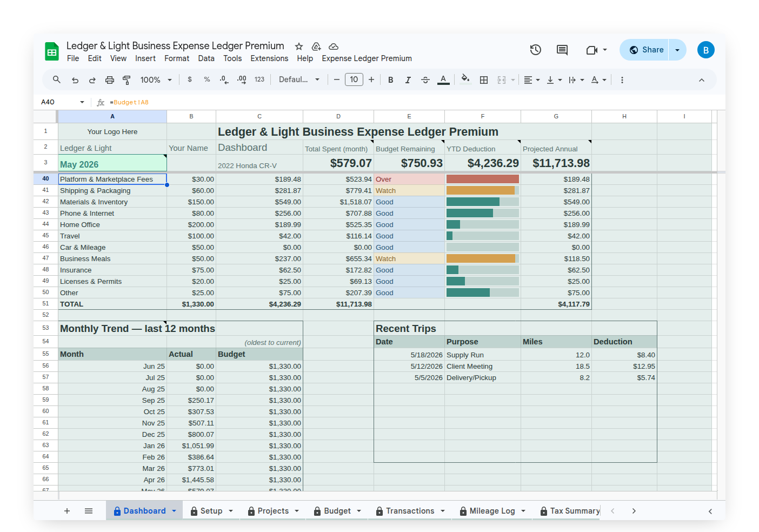
Task: Print the spreadsheet
Action: (x=110, y=80)
